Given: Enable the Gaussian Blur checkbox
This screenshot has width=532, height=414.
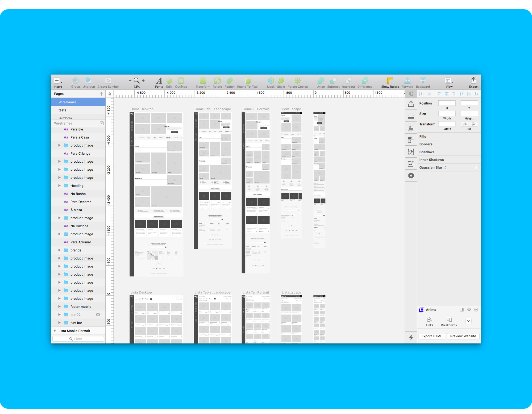Looking at the screenshot, I should pos(476,167).
